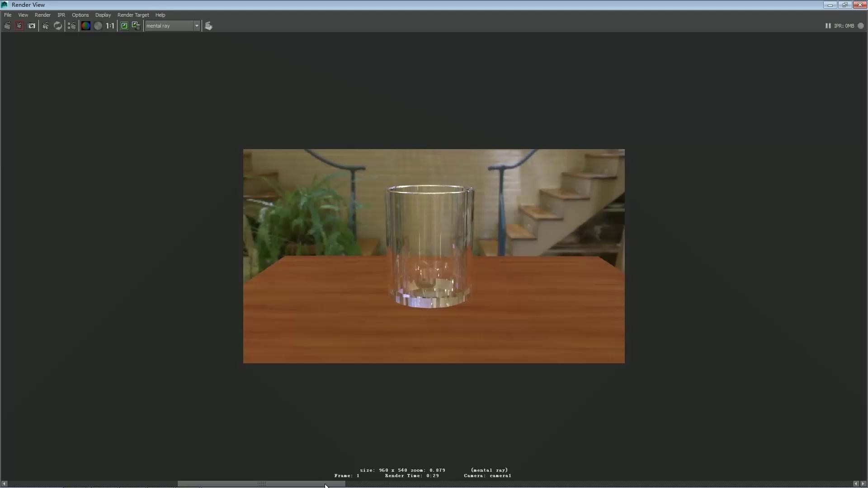
Task: Click the Refresh IPR image arrows icon
Action: [58, 26]
